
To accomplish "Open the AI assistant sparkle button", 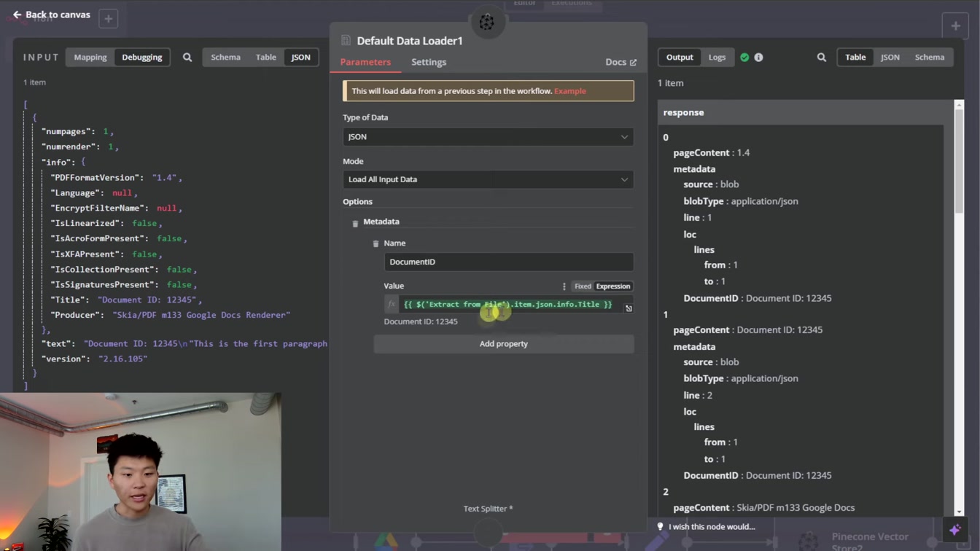I will [955, 529].
